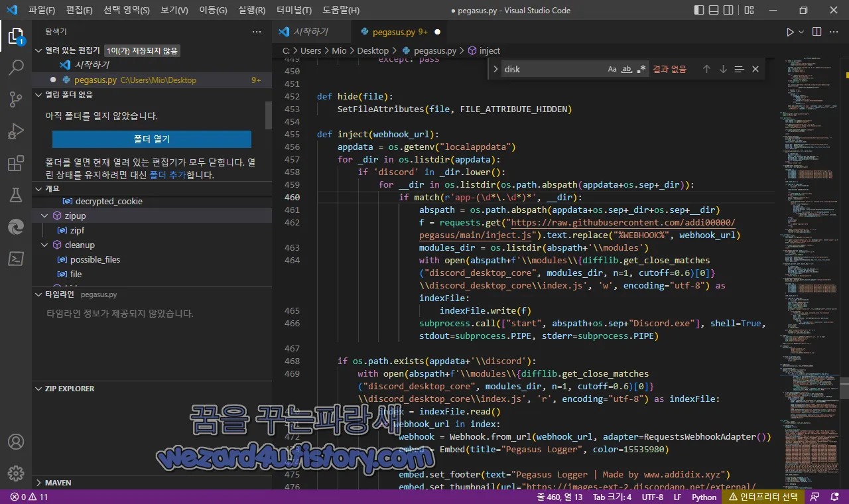Open the notifications bell in the status bar
This screenshot has width=849, height=504.
pos(835,497)
